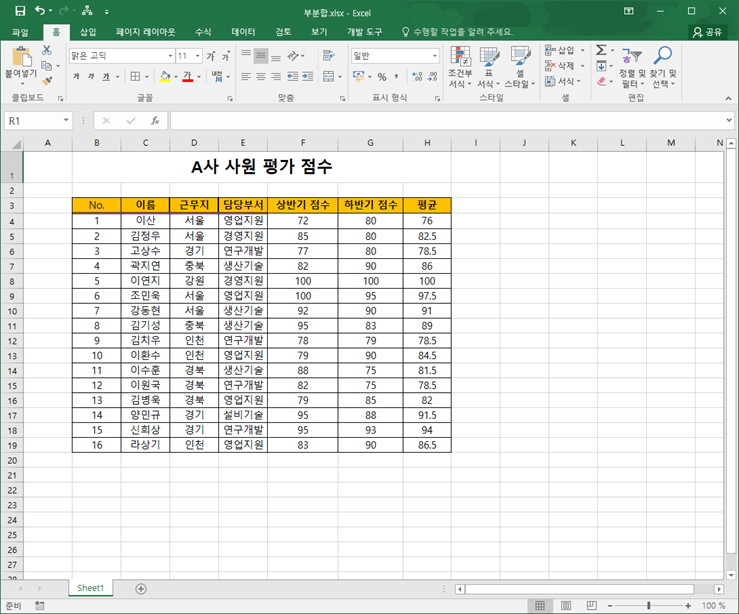Click 표 서식 button
The image size is (739, 614).
click(489, 66)
